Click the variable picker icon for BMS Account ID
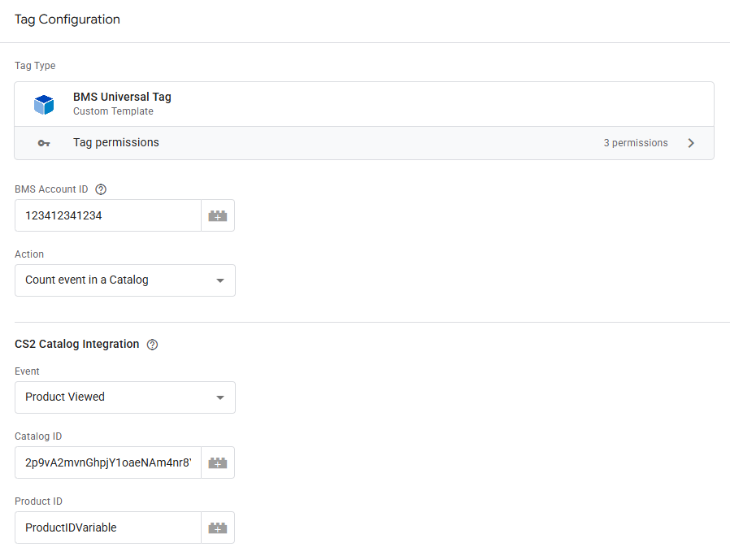Screen dimensions: 730x560 click(217, 216)
